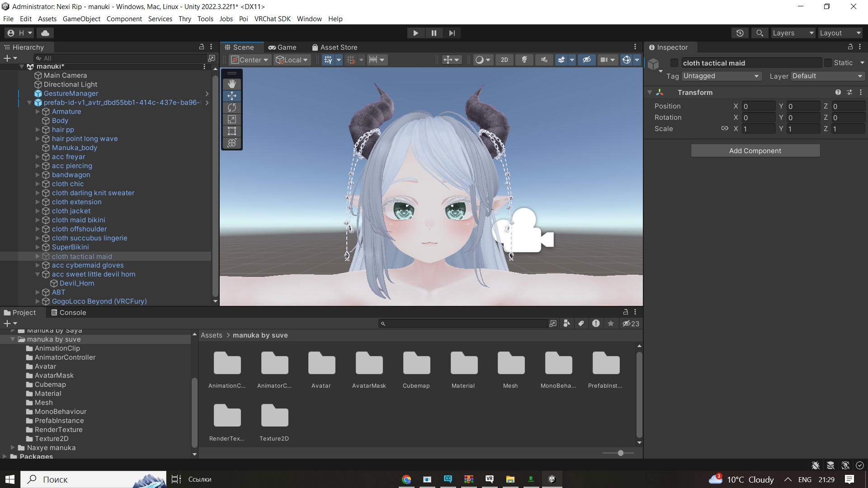Open the Local rotation mode dropdown
Image resolution: width=868 pixels, height=488 pixels.
(292, 60)
